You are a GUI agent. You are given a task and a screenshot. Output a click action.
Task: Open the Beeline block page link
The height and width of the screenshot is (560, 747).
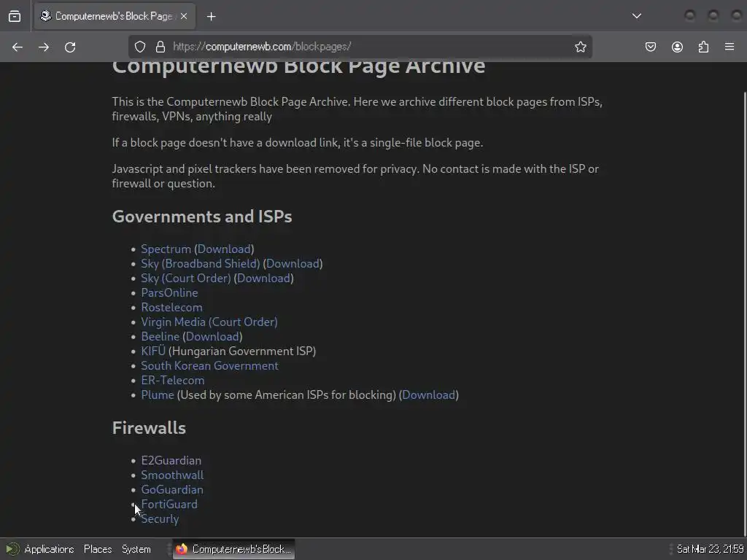click(160, 337)
